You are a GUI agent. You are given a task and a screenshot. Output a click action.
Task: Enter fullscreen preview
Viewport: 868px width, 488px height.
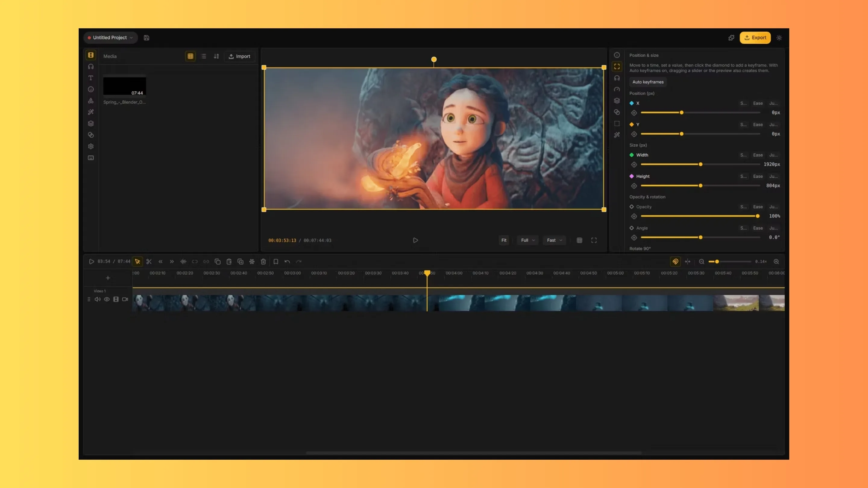594,240
